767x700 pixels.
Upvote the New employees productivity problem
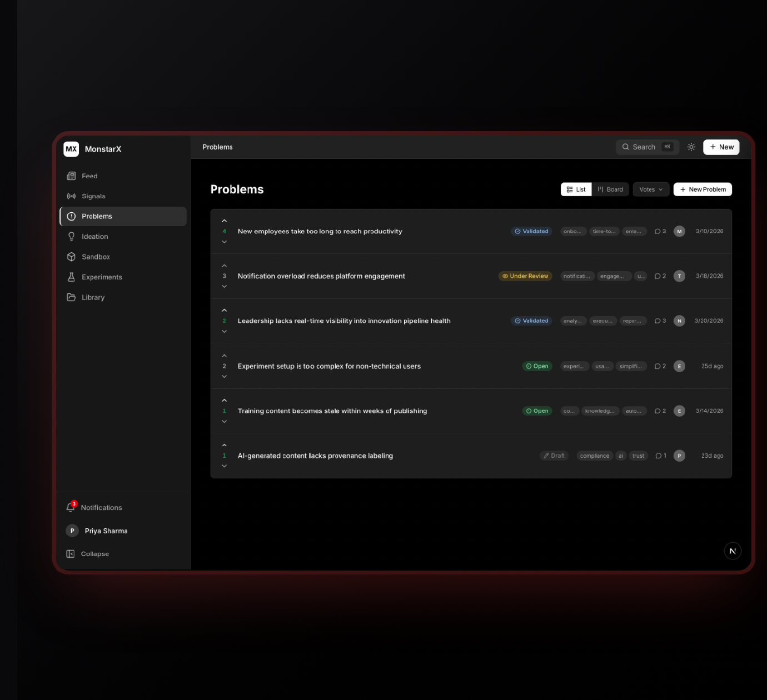coord(225,221)
